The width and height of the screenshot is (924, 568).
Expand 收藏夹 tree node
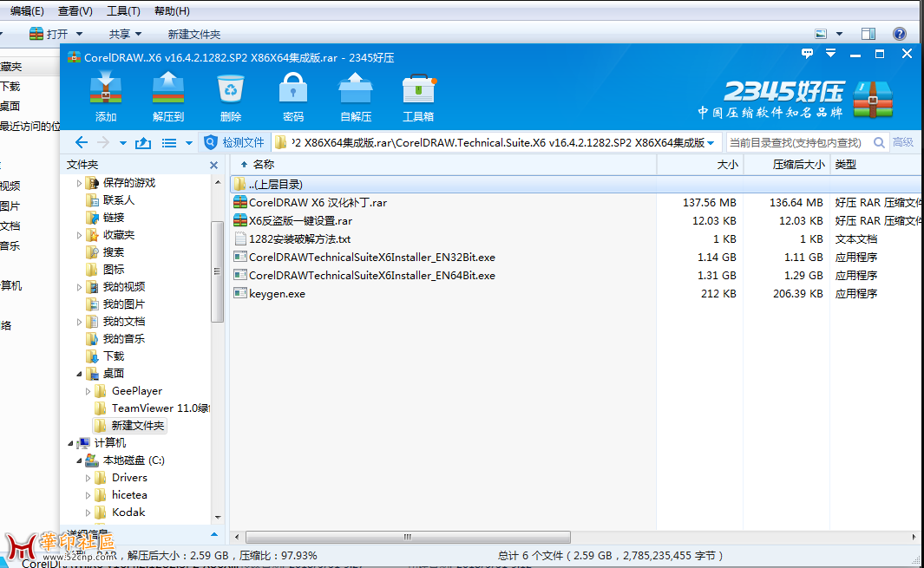pyautogui.click(x=80, y=235)
